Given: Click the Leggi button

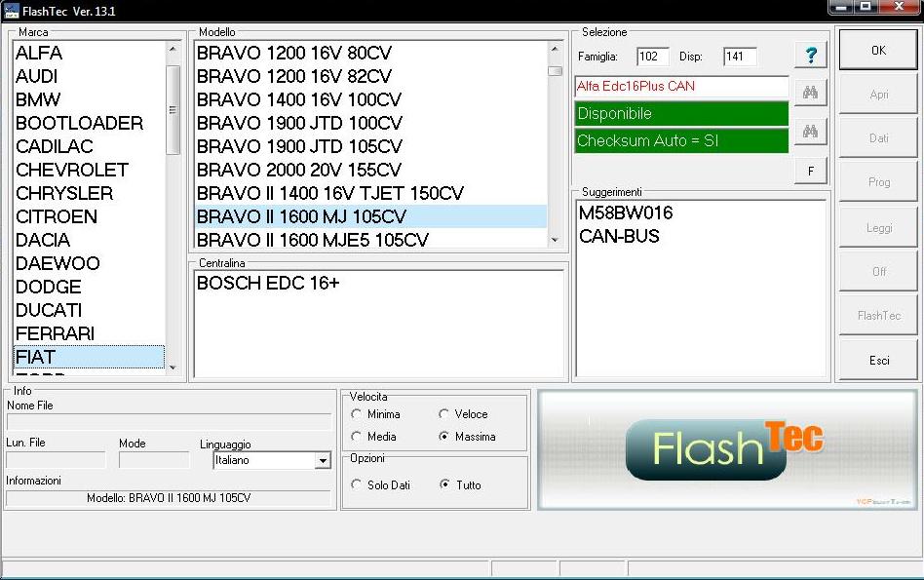Looking at the screenshot, I should pos(878,227).
